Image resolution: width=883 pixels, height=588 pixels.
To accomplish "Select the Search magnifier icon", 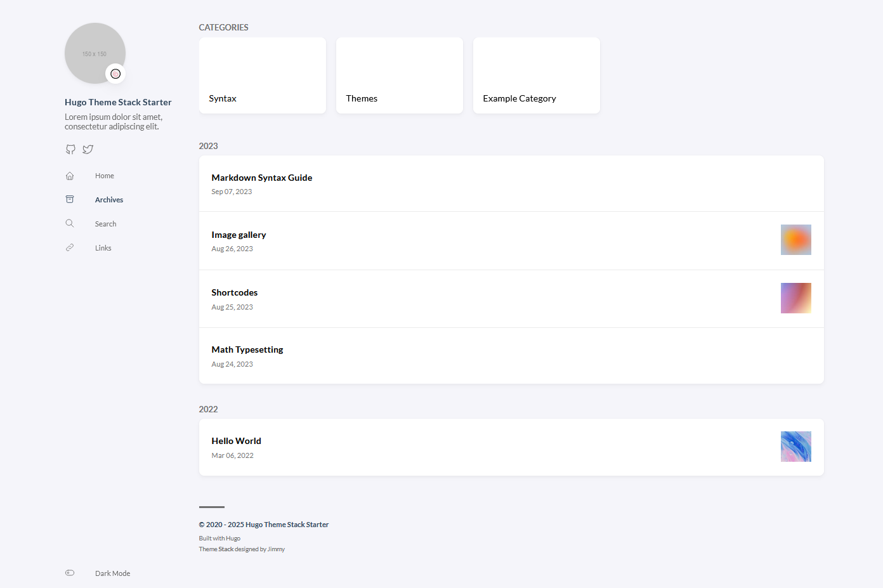I will click(x=69, y=223).
